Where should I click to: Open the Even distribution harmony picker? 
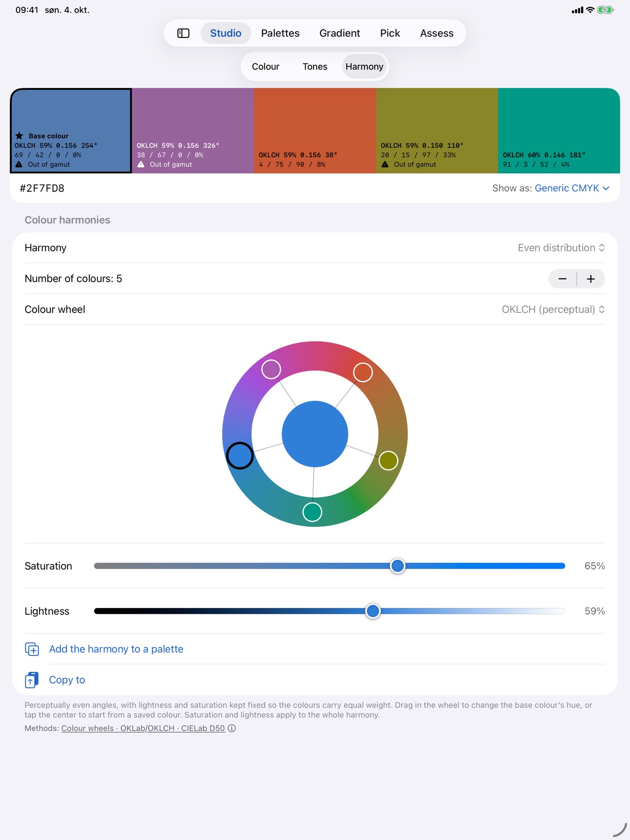point(562,248)
